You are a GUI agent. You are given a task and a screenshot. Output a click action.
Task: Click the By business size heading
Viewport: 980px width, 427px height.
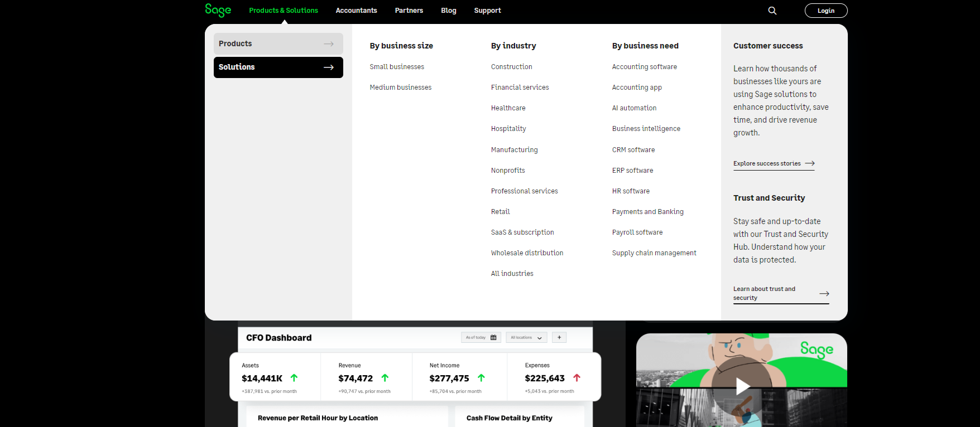[401, 46]
